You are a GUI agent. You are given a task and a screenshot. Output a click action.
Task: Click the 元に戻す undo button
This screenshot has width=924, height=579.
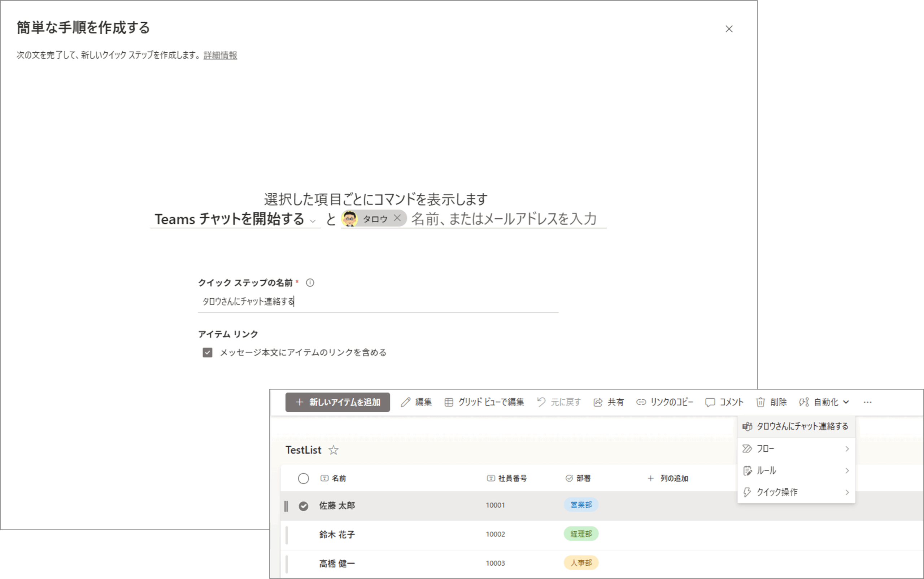click(x=558, y=402)
